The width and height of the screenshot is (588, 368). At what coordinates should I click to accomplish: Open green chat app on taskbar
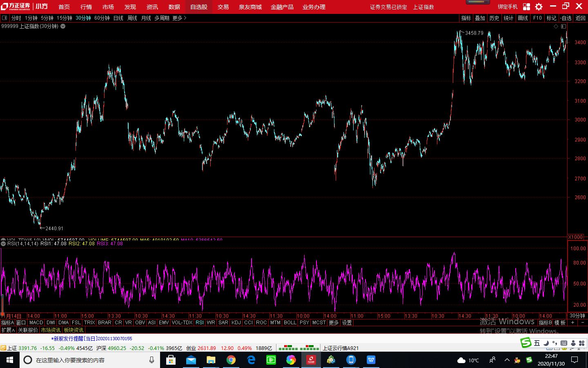click(x=271, y=360)
